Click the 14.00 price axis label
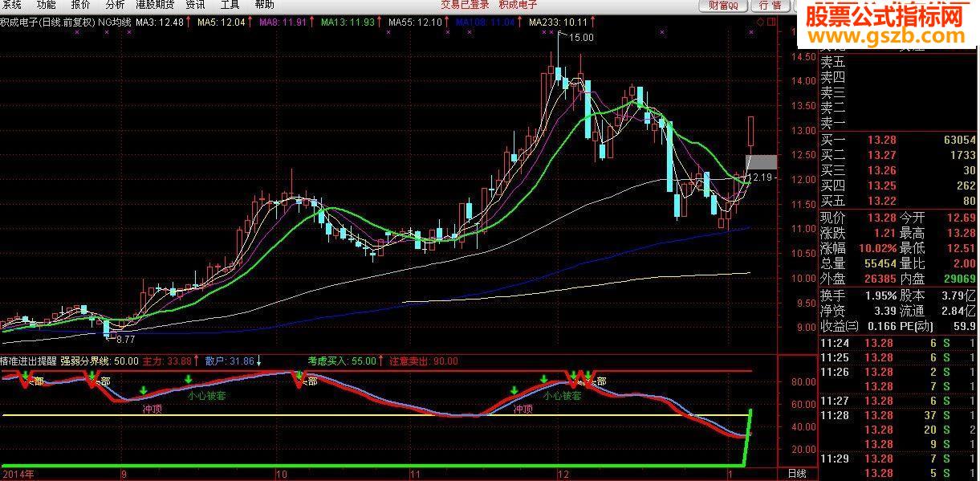This screenshot has width=980, height=481. click(805, 81)
